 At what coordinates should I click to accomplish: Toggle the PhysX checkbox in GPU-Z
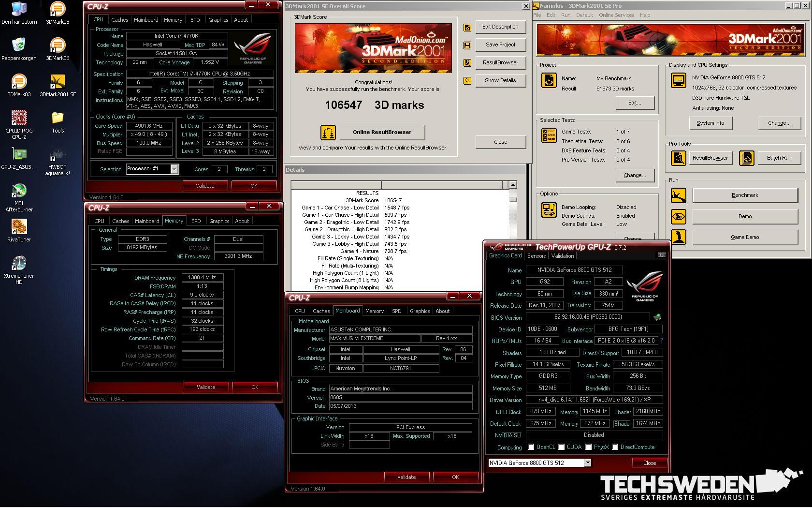click(x=589, y=447)
